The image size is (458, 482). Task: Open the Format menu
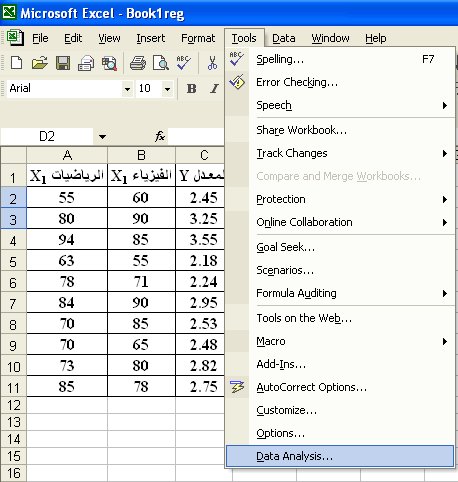tap(198, 38)
